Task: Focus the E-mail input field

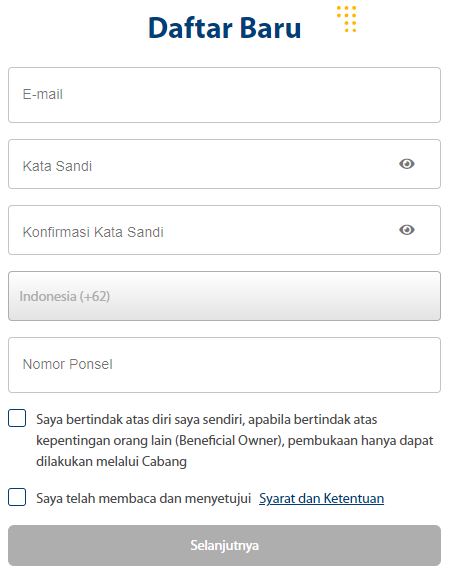Action: click(224, 95)
